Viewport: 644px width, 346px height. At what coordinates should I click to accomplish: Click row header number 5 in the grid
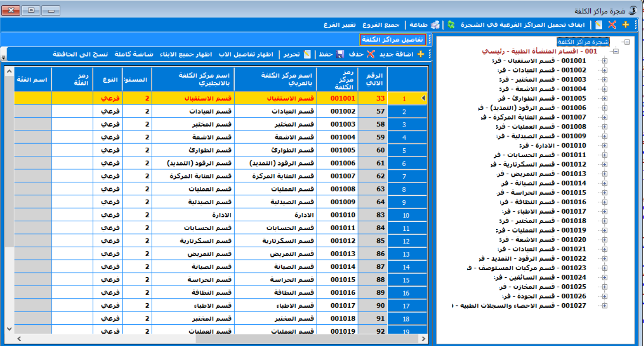coord(407,151)
